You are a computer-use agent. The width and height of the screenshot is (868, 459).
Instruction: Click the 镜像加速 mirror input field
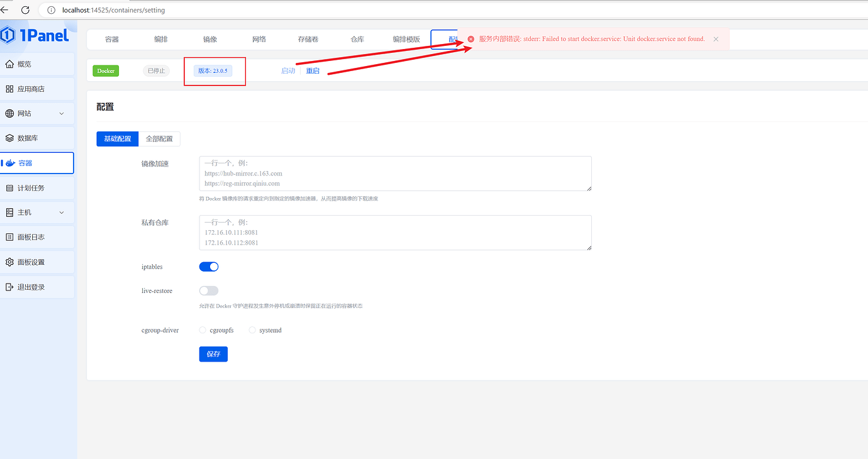click(x=395, y=174)
